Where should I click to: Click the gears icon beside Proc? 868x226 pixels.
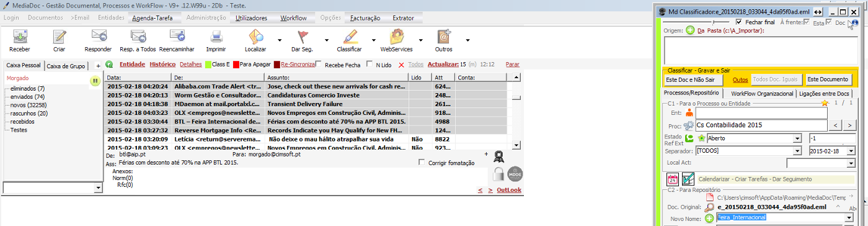(x=689, y=125)
